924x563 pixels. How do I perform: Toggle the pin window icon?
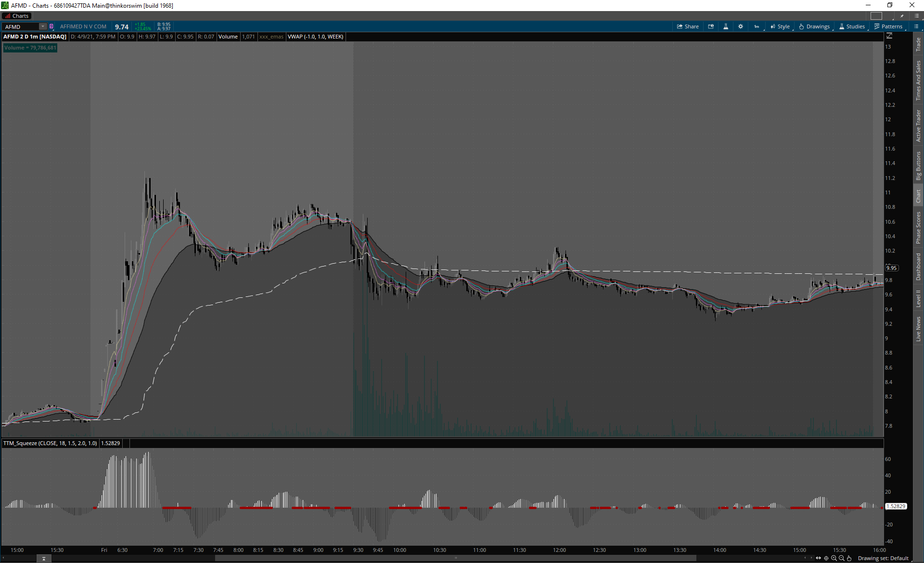click(x=902, y=16)
